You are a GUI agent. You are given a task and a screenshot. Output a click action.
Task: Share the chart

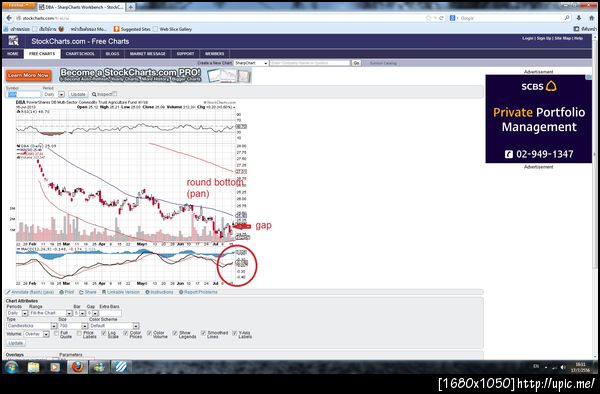(x=88, y=292)
